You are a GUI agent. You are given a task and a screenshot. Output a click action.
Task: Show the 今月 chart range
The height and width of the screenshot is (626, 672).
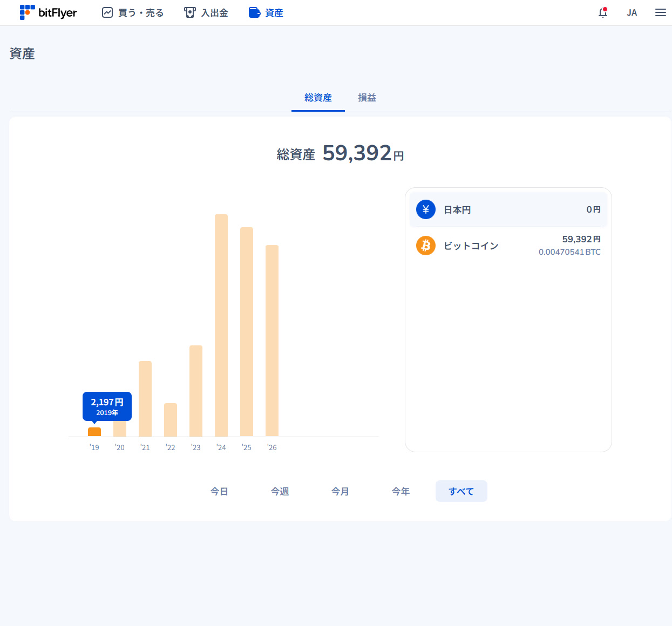click(x=340, y=491)
